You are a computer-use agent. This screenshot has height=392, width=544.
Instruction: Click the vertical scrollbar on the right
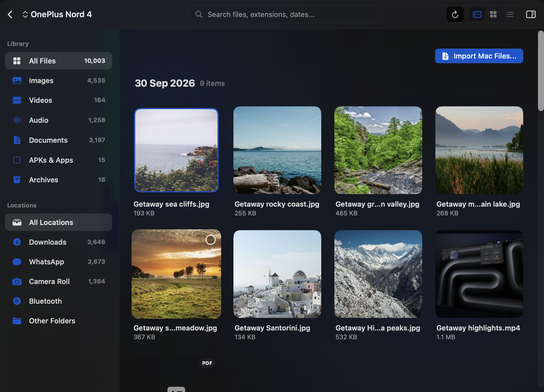541,71
